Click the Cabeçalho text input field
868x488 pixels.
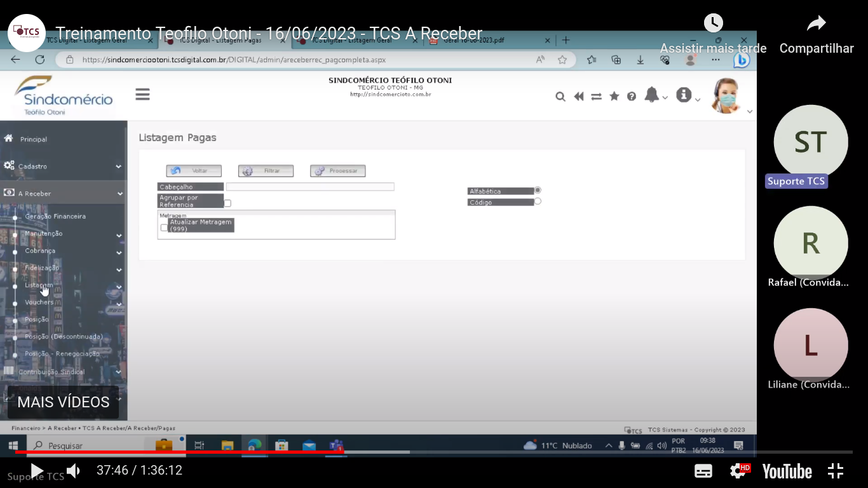(310, 187)
